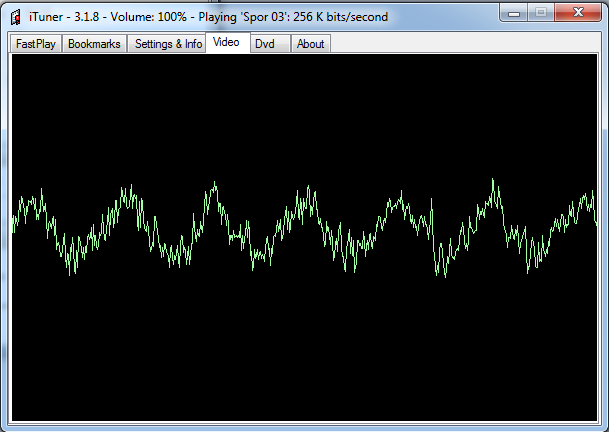Viewport: 609px width, 432px height.
Task: Open the Dvd tab
Action: tap(265, 44)
